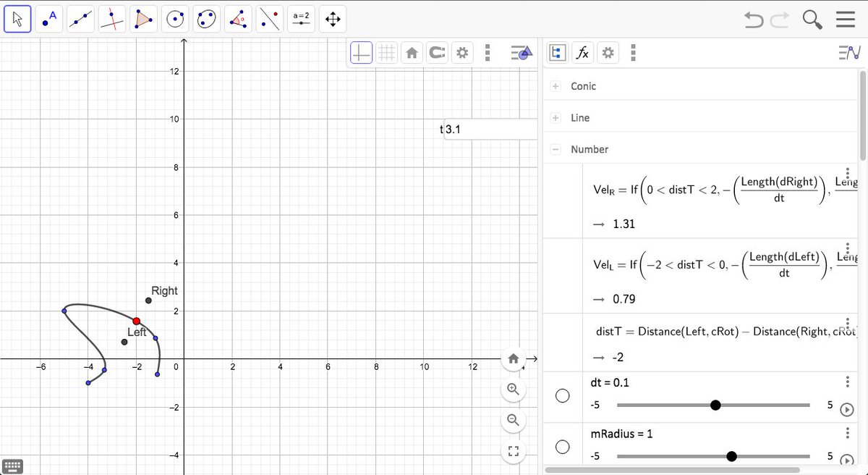Toggle axes display in style bar
The height and width of the screenshot is (475, 868).
coord(362,53)
